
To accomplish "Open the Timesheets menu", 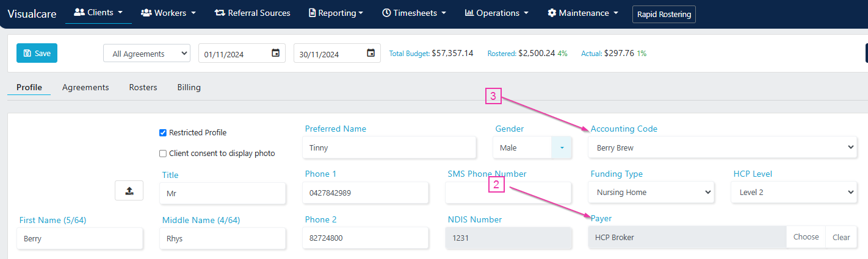I will click(x=414, y=13).
